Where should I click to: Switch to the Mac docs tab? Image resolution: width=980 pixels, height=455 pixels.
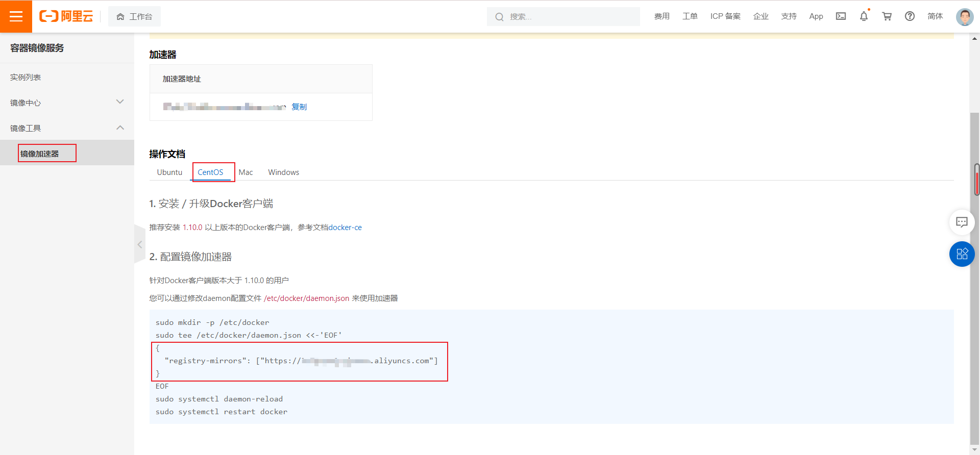click(246, 172)
